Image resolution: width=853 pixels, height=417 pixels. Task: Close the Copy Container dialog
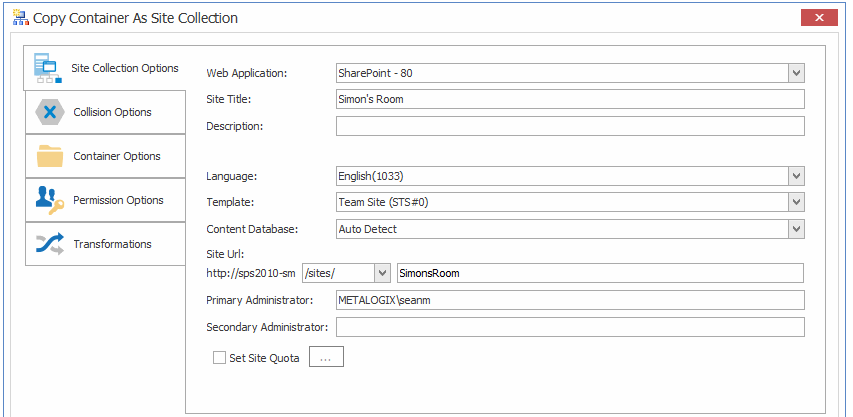[819, 18]
